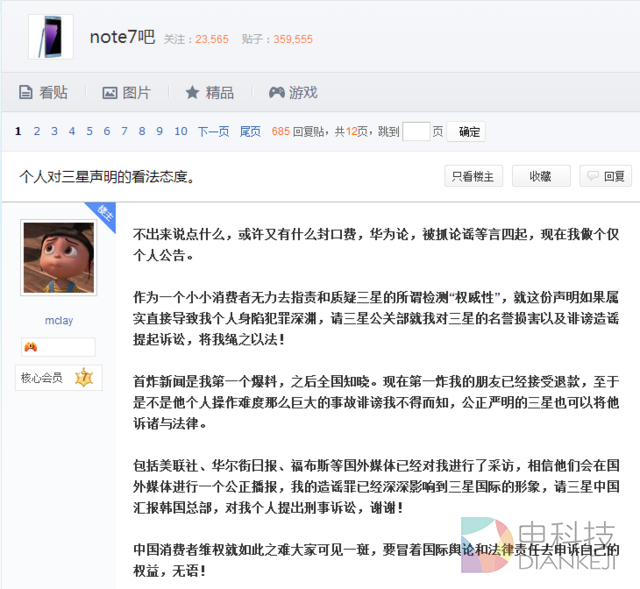The height and width of the screenshot is (589, 640).
Task: Click the speech bubble icon in 回复
Action: pos(593,176)
